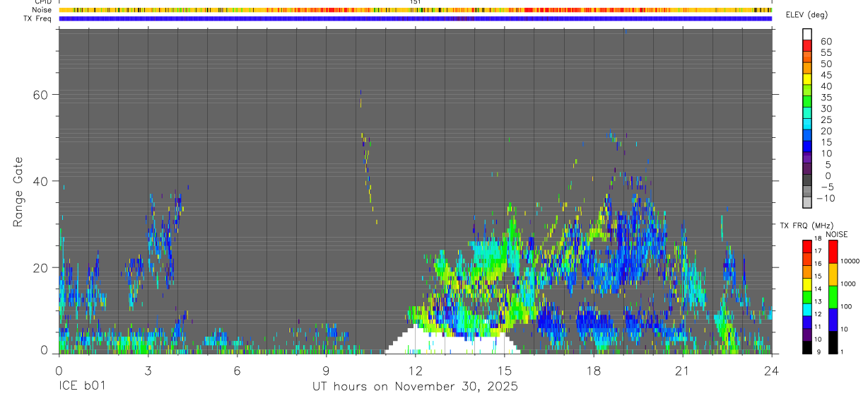Image resolution: width=868 pixels, height=401 pixels.
Task: Click the white no-data region at plot bottom
Action: (x=452, y=342)
